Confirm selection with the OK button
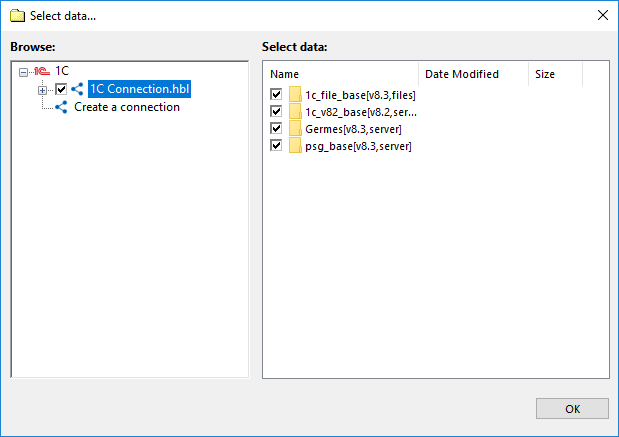 pyautogui.click(x=572, y=409)
